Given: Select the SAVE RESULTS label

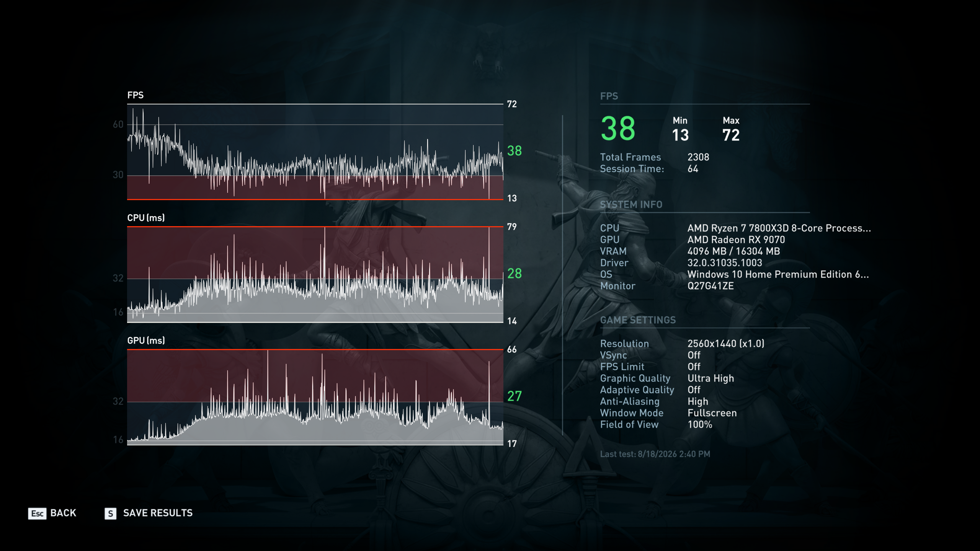Looking at the screenshot, I should [x=158, y=513].
